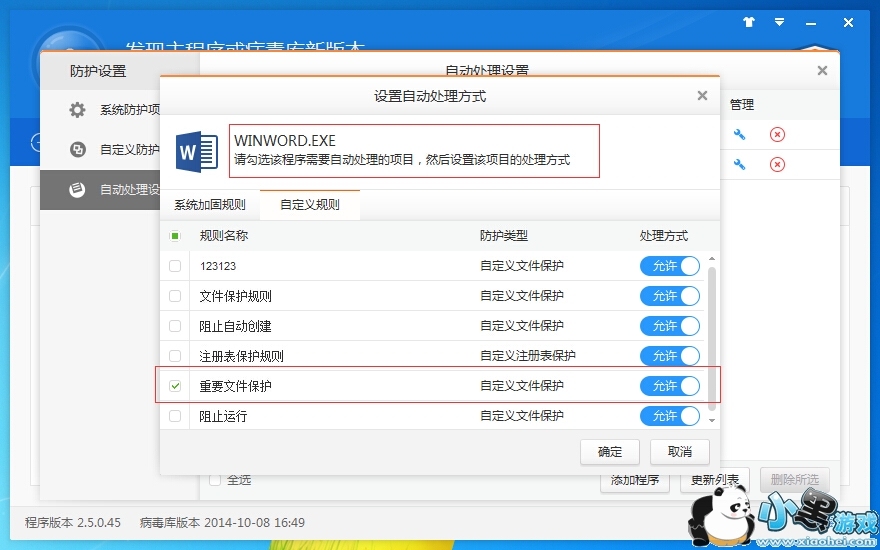Click the 自定义注册表保护 type cell
Image resolution: width=880 pixels, height=550 pixels.
point(528,356)
